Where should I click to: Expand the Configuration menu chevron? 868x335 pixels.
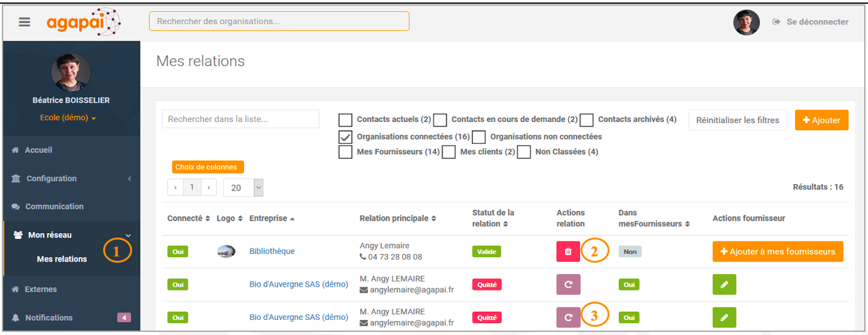(x=130, y=179)
